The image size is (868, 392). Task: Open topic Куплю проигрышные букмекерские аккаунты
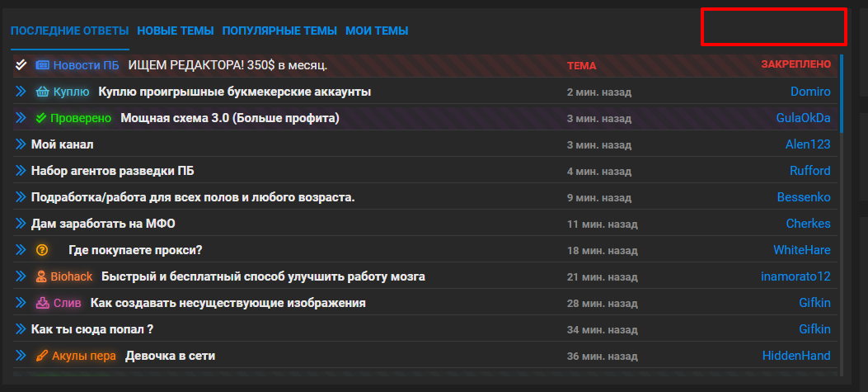coord(235,92)
